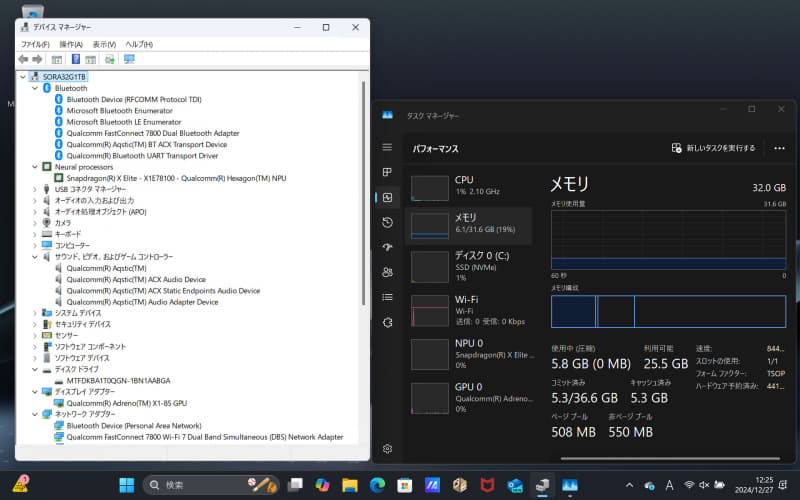Open Task View from taskbar
The image size is (800, 500).
295,485
